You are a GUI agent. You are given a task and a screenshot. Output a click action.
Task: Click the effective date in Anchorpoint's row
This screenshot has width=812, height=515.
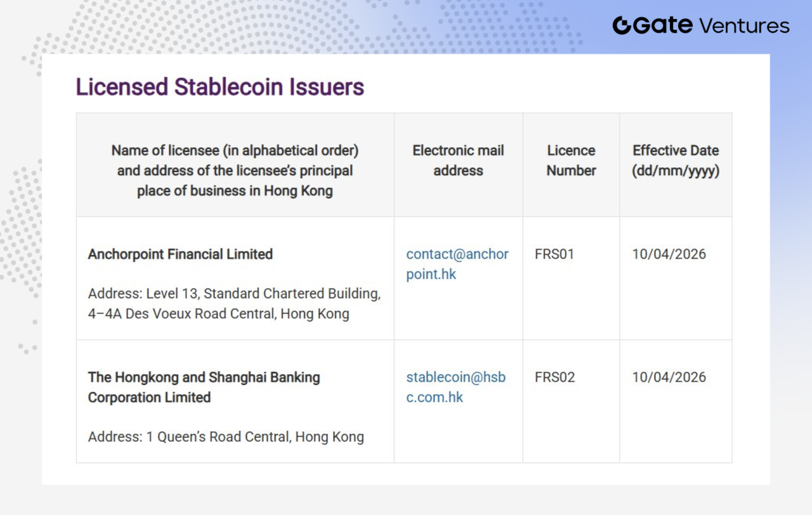click(x=669, y=254)
